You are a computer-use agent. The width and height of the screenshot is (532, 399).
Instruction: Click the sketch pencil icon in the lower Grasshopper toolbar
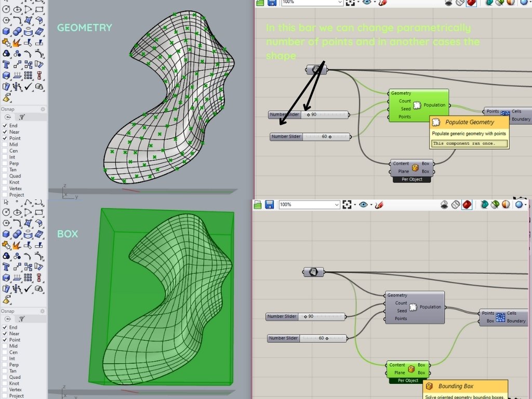[x=379, y=205]
